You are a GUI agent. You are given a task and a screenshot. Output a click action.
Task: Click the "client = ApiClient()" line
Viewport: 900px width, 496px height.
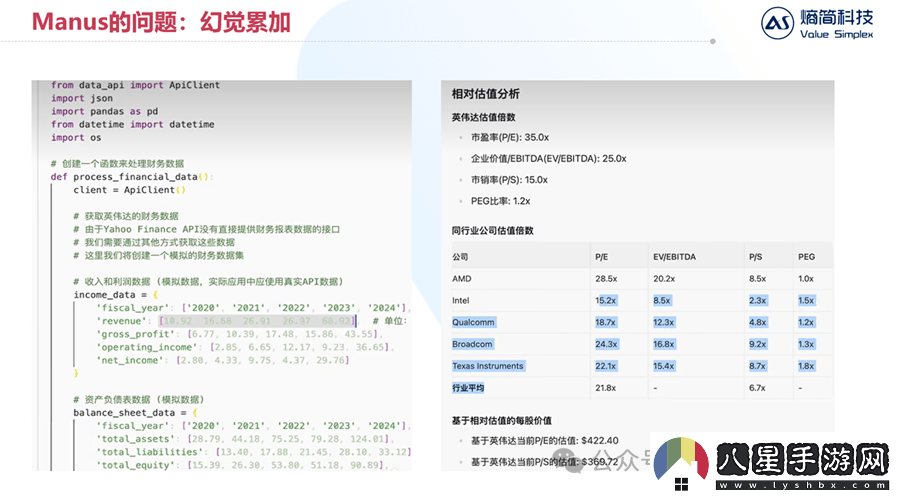point(130,190)
